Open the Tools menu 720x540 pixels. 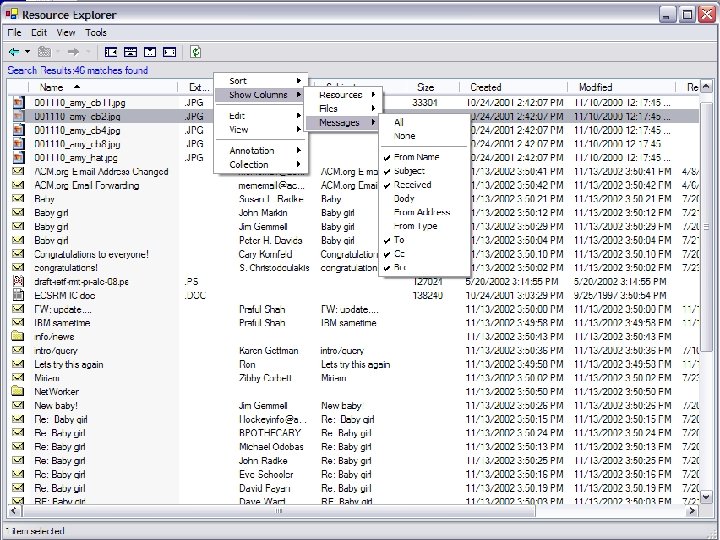[x=96, y=33]
